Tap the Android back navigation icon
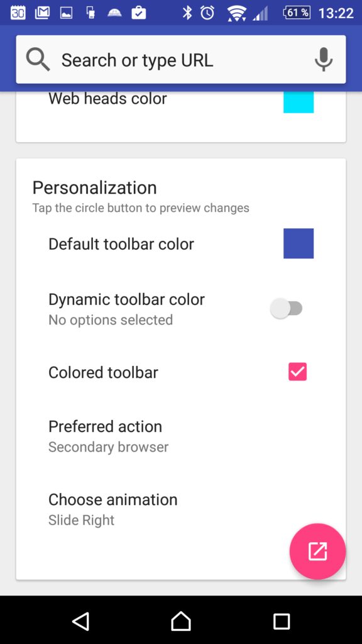The height and width of the screenshot is (644, 362). click(x=81, y=621)
